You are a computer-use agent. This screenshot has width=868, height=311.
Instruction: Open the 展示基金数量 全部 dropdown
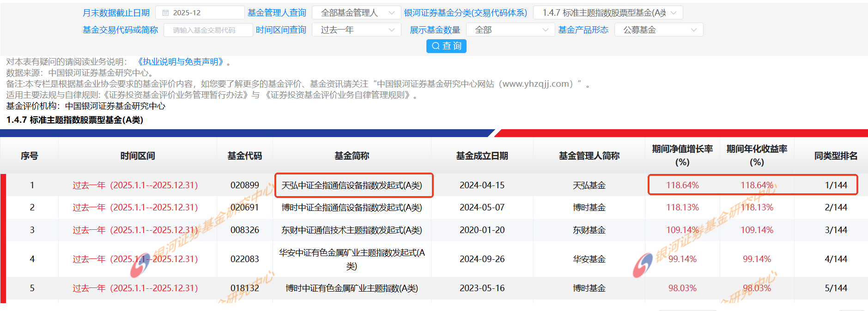click(510, 30)
